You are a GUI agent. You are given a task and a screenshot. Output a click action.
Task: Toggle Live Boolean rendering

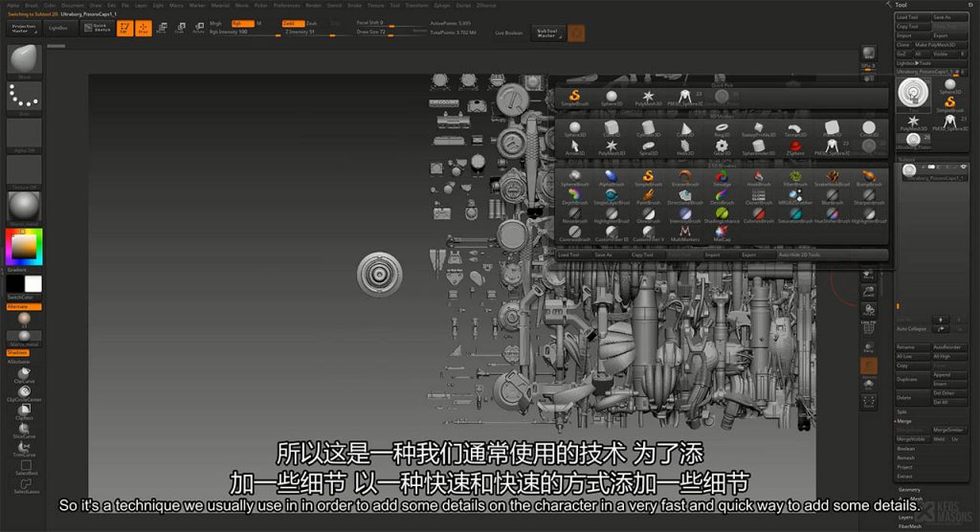coord(509,33)
